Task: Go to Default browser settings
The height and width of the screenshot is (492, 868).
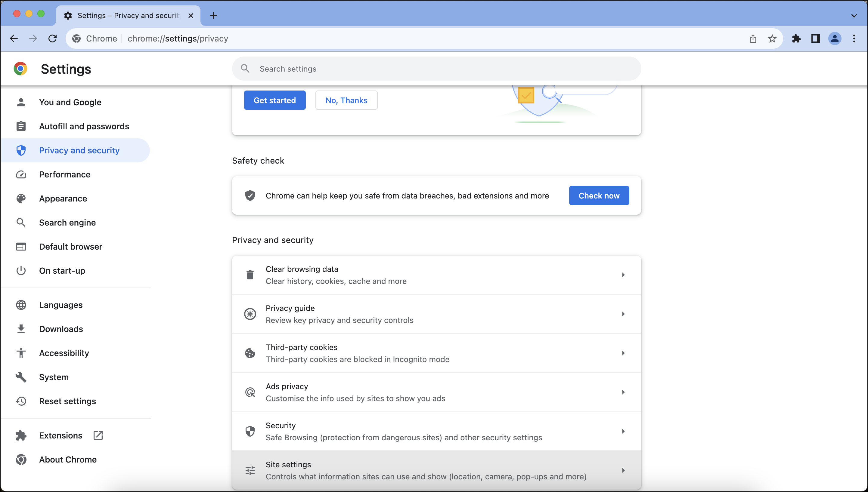Action: tap(76, 246)
